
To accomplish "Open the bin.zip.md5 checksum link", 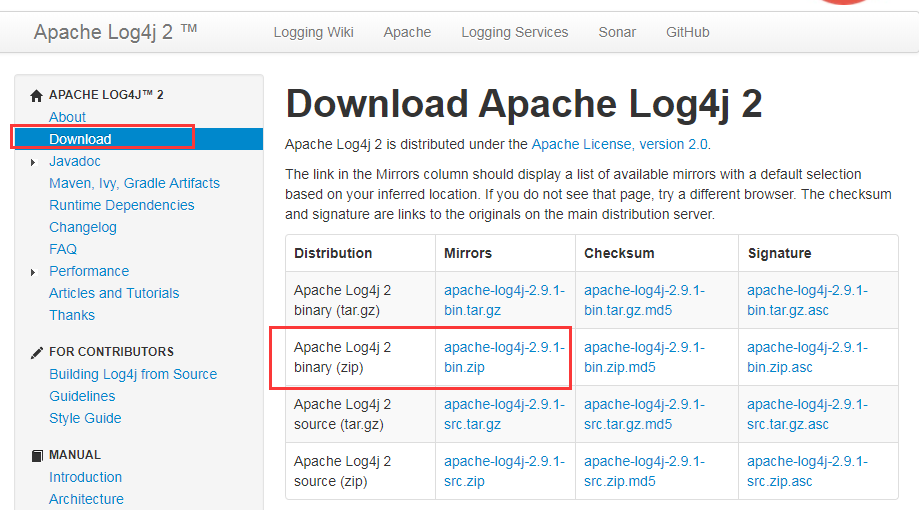I will [x=644, y=357].
